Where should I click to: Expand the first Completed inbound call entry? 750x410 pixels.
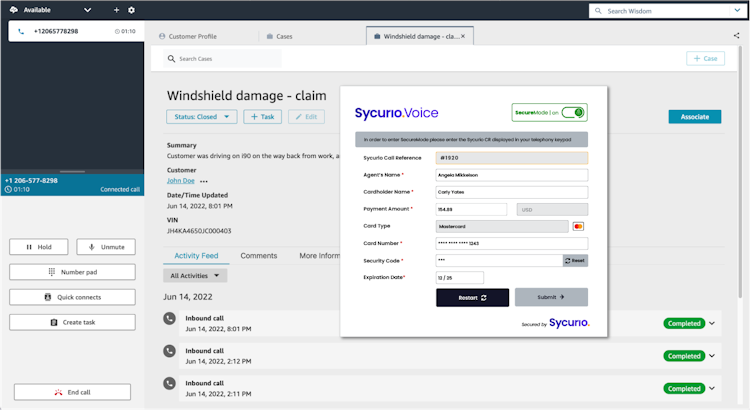coord(712,323)
